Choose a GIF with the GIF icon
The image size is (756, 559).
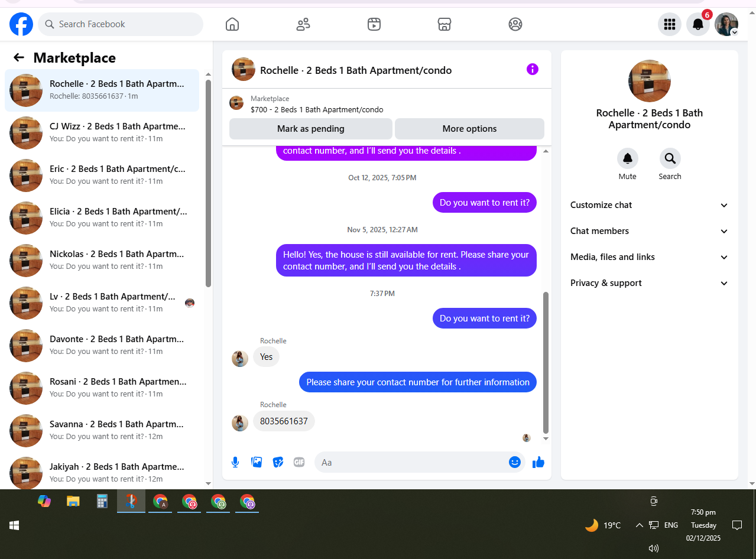coord(299,462)
